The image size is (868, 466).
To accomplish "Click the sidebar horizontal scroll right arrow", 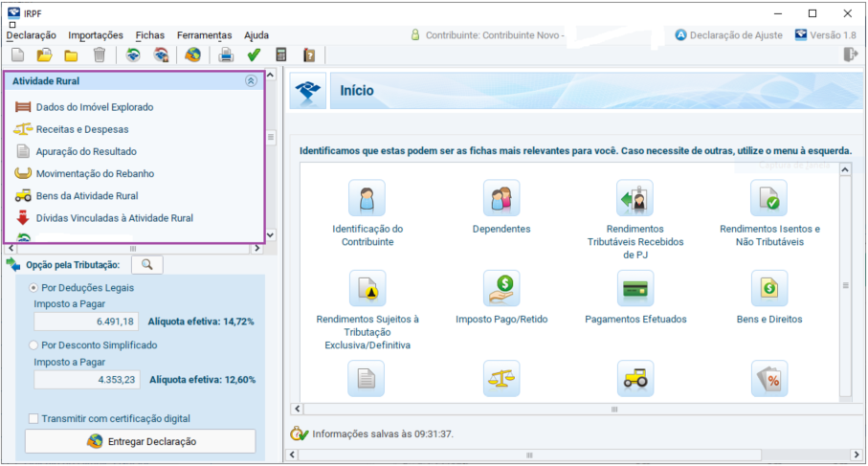I will pyautogui.click(x=256, y=249).
